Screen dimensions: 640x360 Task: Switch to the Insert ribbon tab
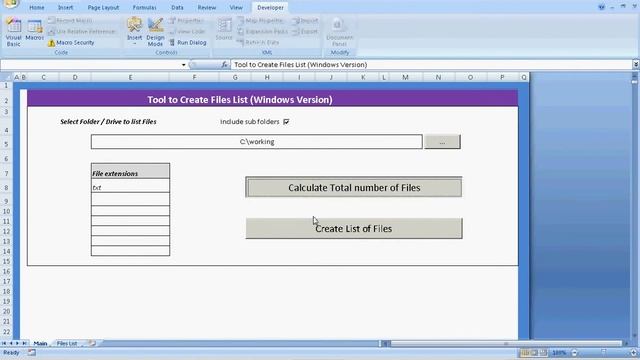pos(65,7)
